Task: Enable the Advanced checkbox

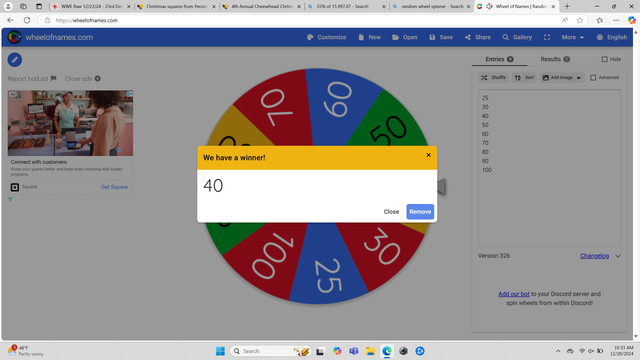Action: click(x=593, y=78)
